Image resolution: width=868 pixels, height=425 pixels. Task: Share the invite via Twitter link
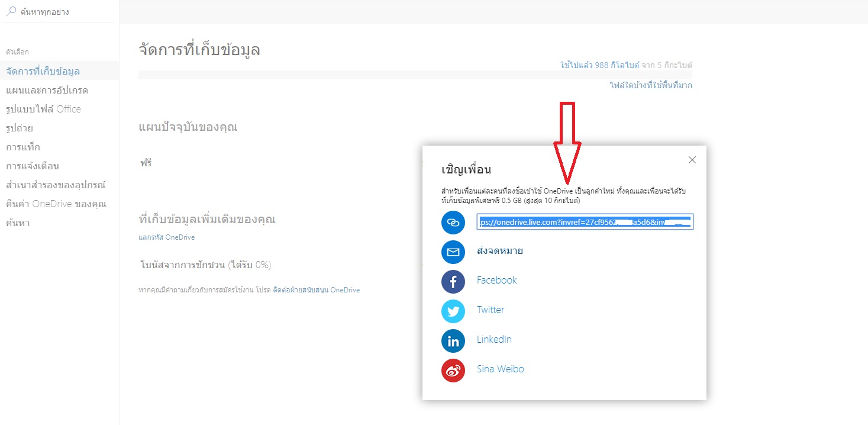click(x=491, y=310)
